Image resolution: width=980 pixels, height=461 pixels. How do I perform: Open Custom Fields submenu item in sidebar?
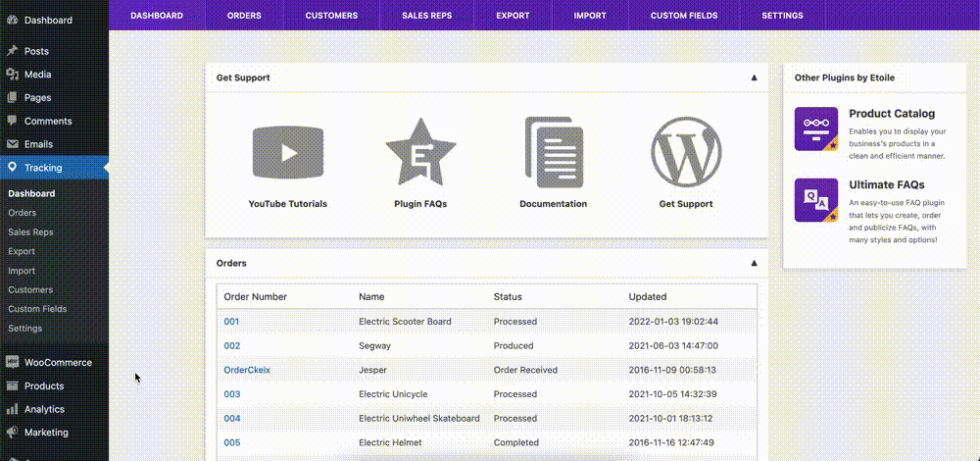[x=37, y=309]
